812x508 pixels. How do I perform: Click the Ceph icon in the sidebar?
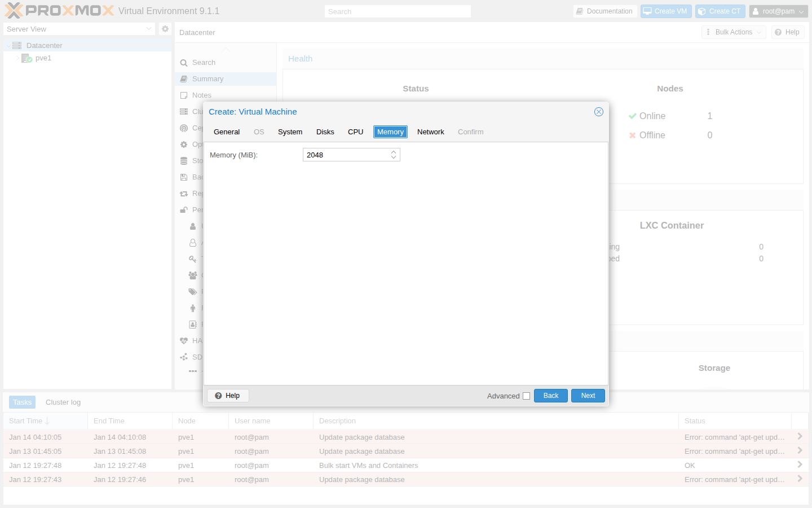pos(184,128)
